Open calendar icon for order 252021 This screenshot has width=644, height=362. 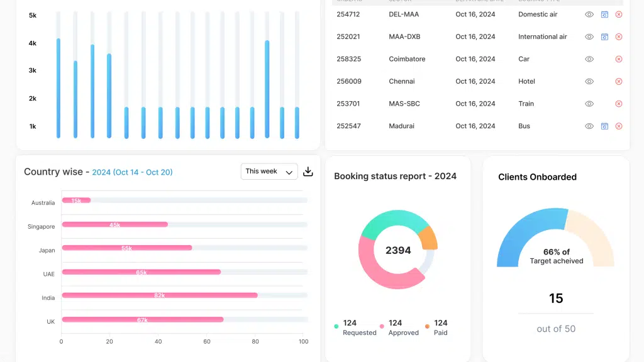click(x=604, y=36)
